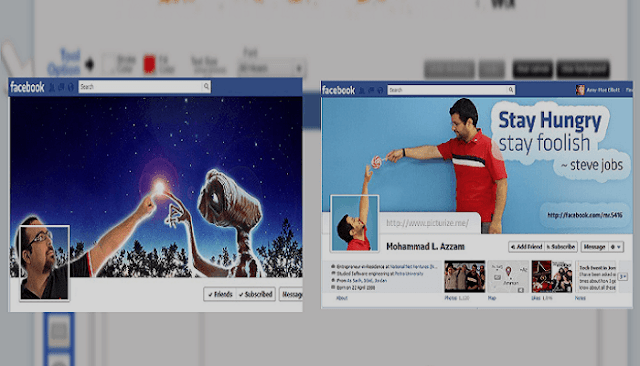Open the About section link

(x=342, y=298)
